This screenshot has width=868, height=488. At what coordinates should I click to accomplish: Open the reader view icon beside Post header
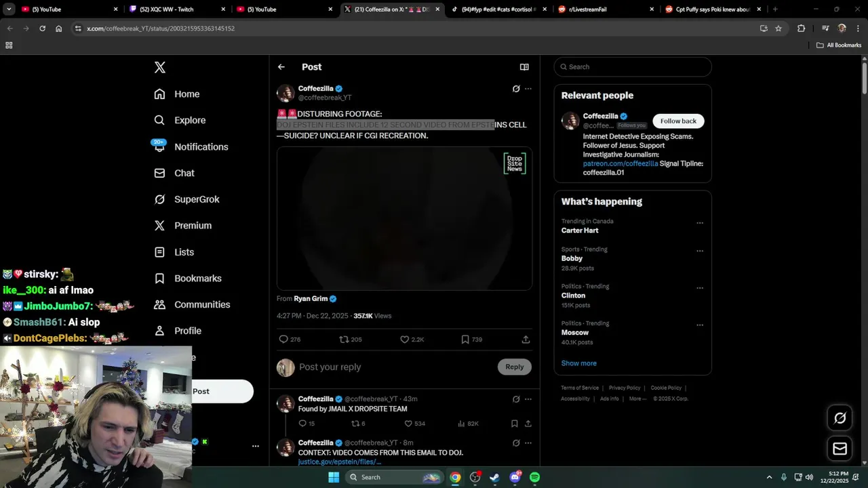tap(524, 67)
